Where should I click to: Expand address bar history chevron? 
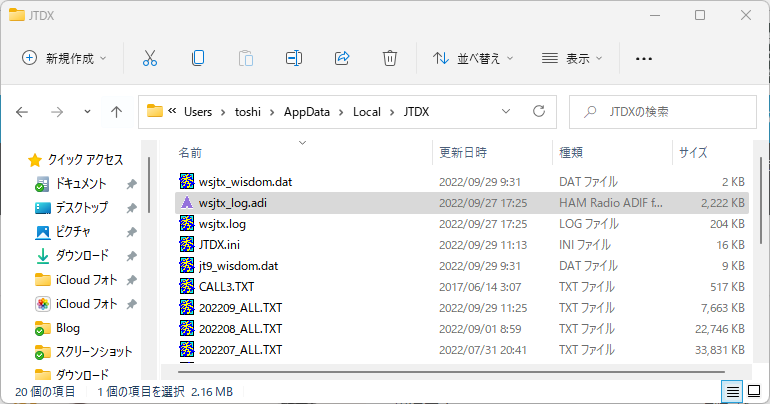[x=506, y=111]
